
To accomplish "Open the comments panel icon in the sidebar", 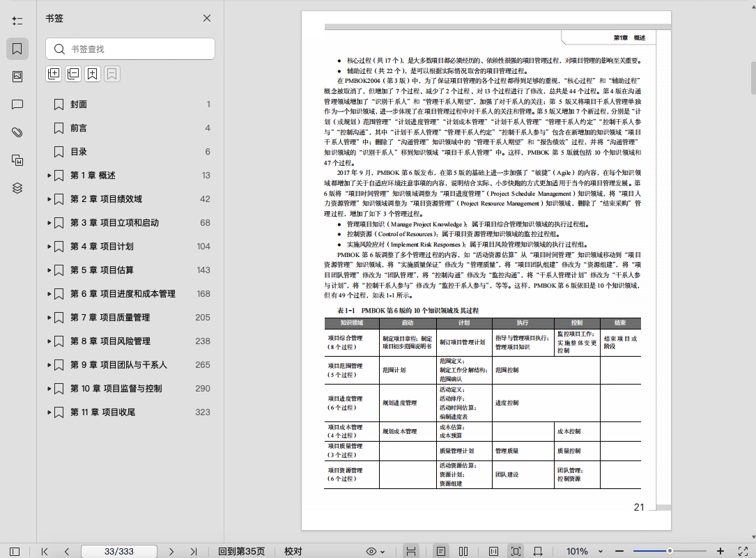I will point(17,104).
